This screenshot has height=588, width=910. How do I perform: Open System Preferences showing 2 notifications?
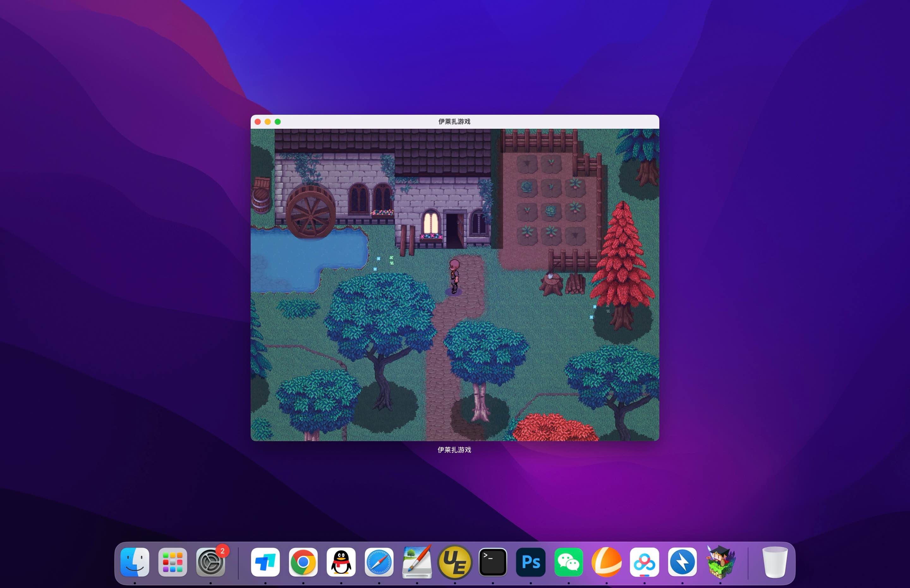(210, 562)
